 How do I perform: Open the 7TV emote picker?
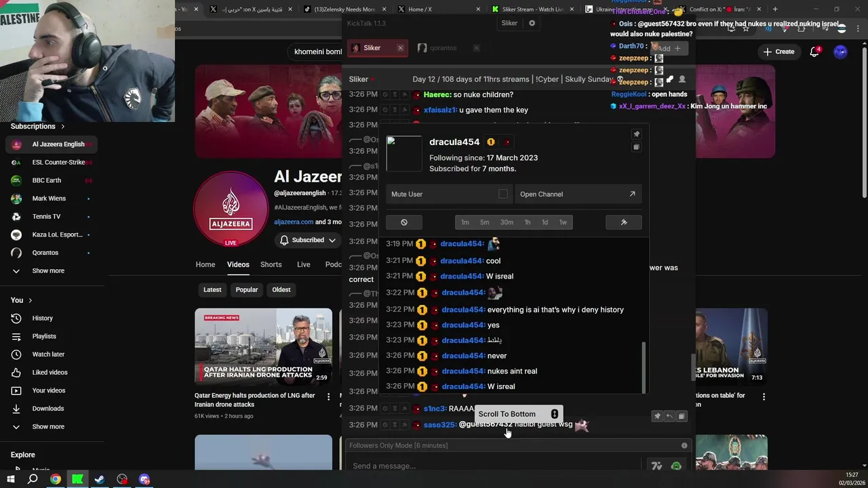pos(656,466)
